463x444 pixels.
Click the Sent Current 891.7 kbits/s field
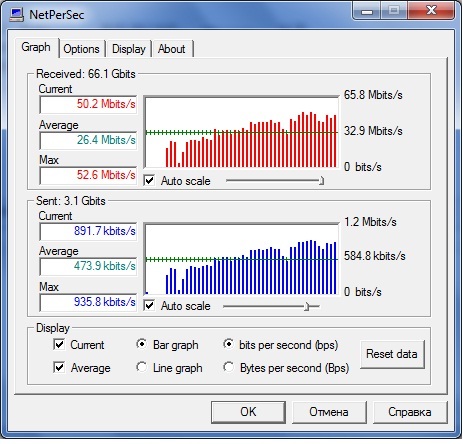tap(88, 231)
